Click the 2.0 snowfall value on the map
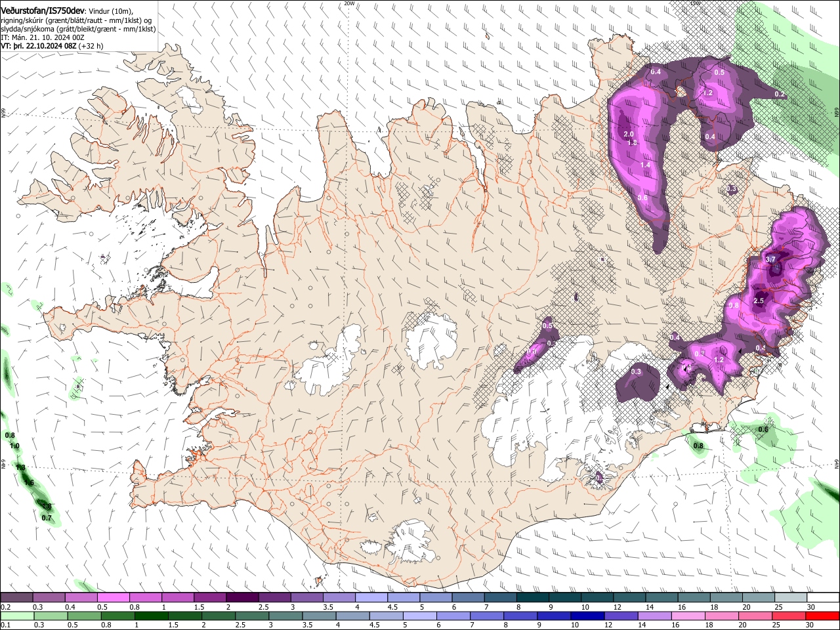Screen dimensions: 840x630 click(629, 134)
